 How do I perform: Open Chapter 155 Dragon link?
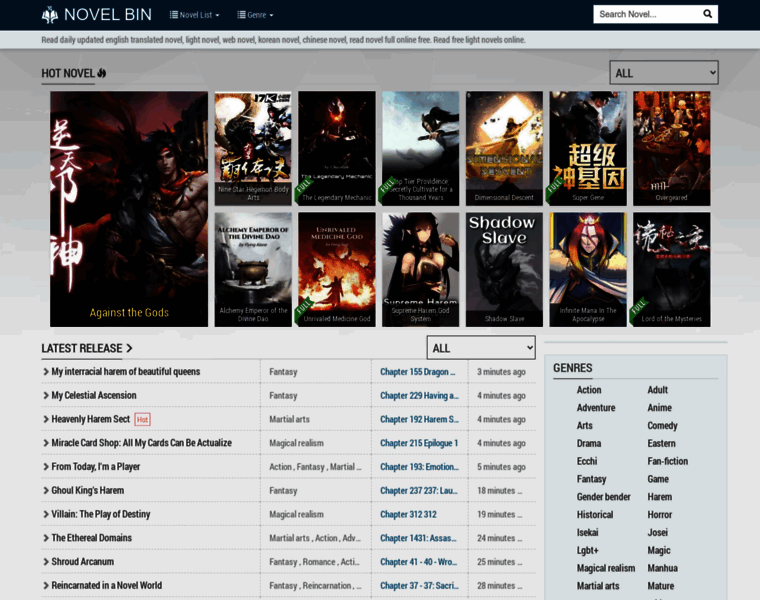coord(418,372)
